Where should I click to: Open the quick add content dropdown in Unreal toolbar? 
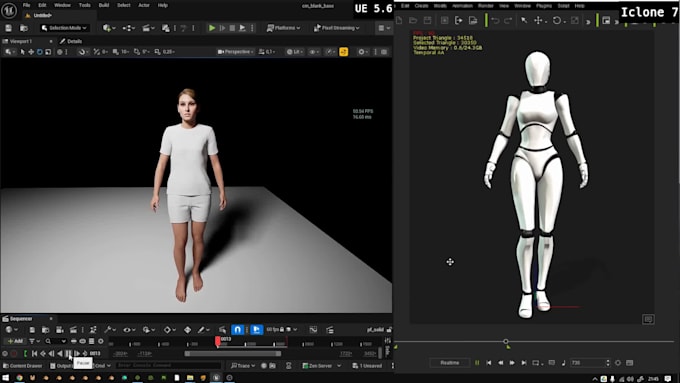coord(108,28)
